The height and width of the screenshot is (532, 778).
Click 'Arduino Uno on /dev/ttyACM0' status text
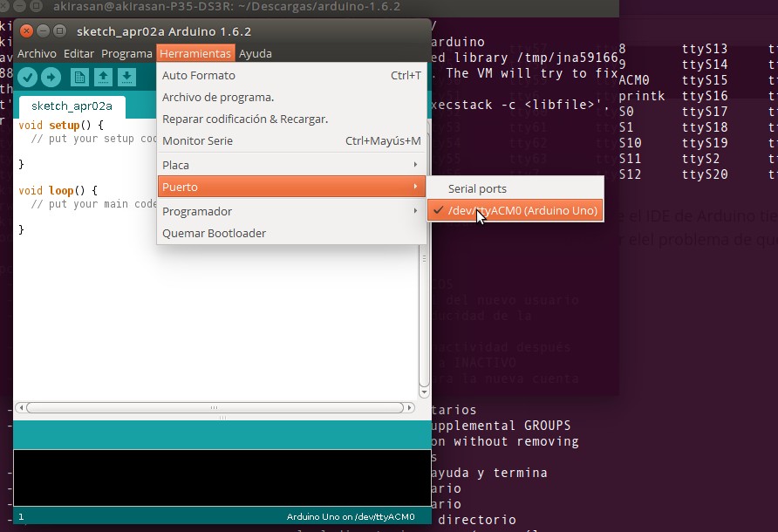click(x=351, y=516)
